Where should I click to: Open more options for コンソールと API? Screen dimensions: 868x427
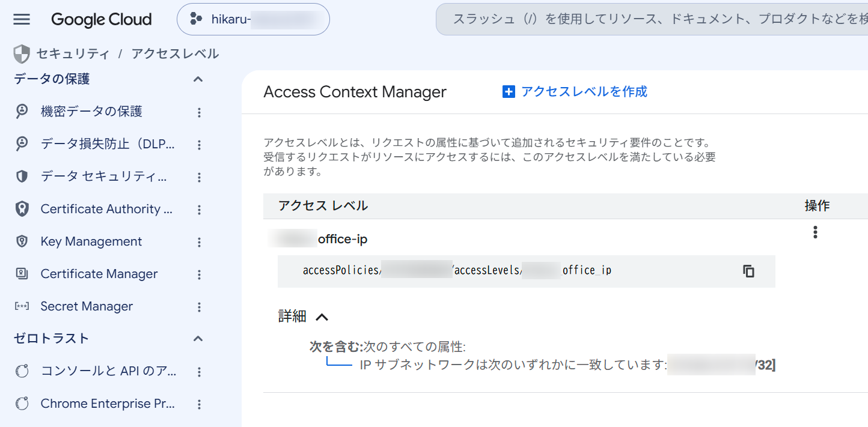[199, 372]
